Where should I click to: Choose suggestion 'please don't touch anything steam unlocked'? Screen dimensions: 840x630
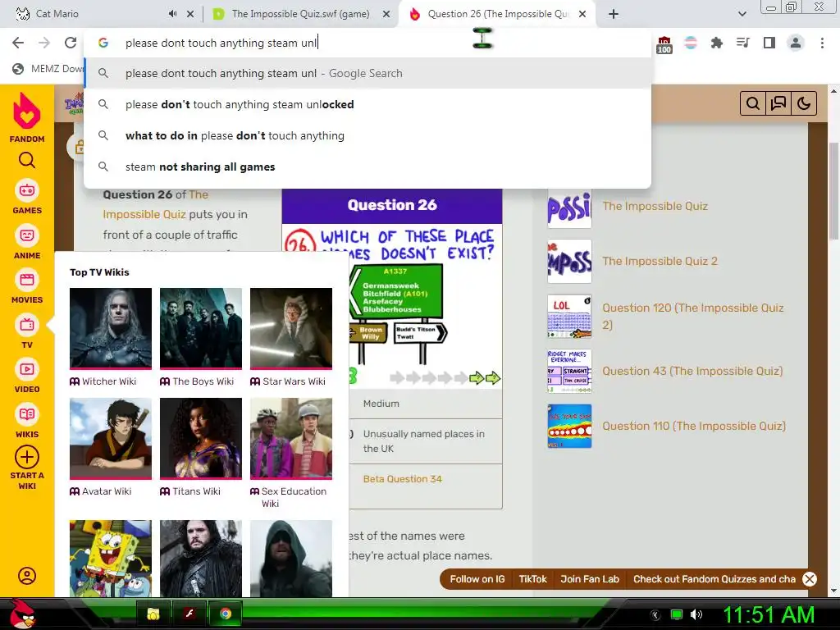pyautogui.click(x=367, y=104)
